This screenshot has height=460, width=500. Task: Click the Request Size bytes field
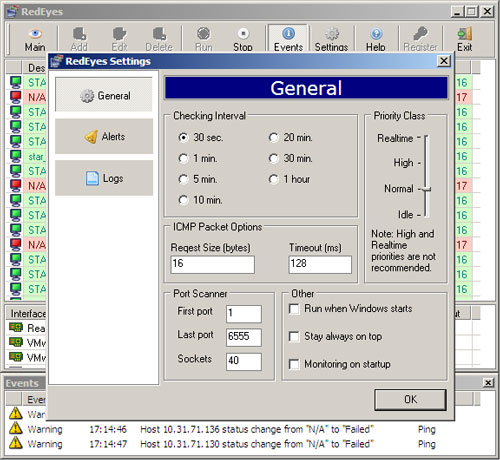tap(213, 264)
